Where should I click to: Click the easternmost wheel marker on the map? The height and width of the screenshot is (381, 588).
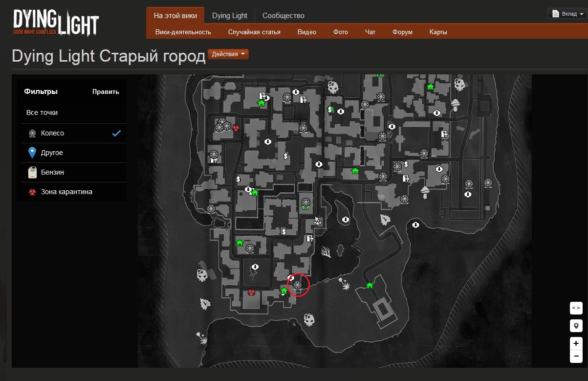click(488, 183)
